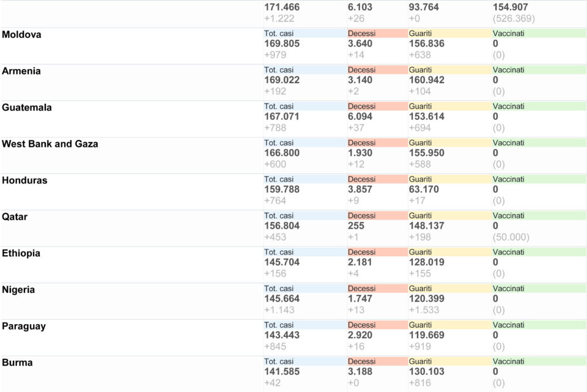Select the Armenia row label
The height and width of the screenshot is (392, 587).
[x=21, y=71]
